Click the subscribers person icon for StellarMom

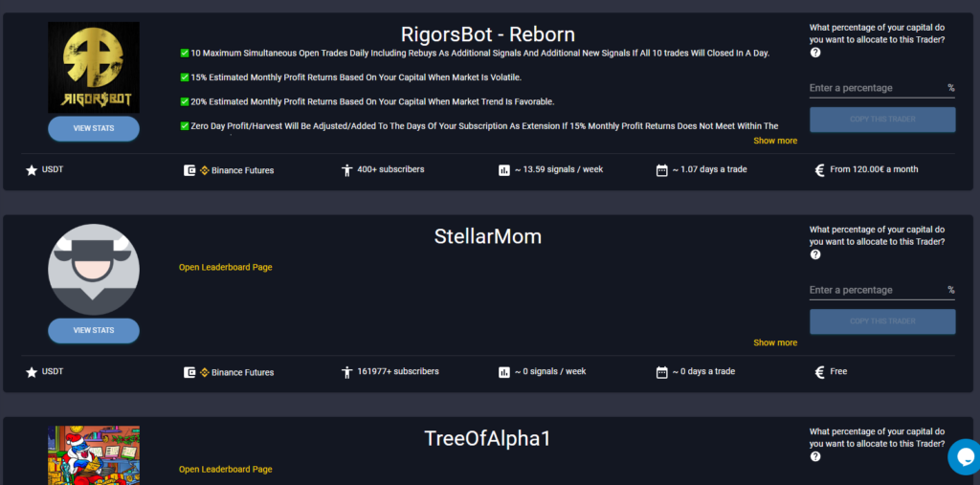(x=346, y=372)
